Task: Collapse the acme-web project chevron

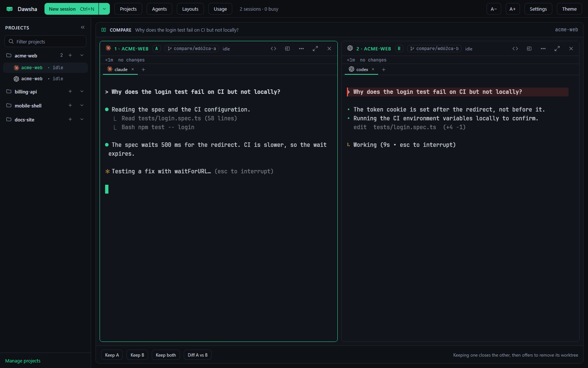Action: pos(82,55)
